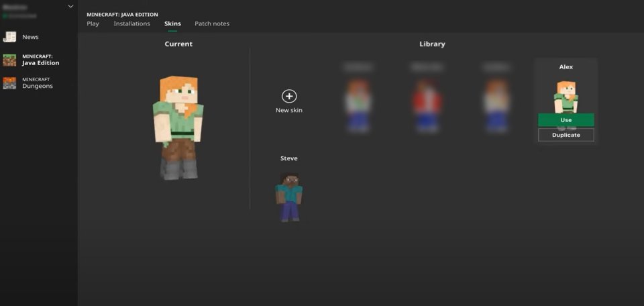Select the Steve skin thumbnail

(x=289, y=197)
